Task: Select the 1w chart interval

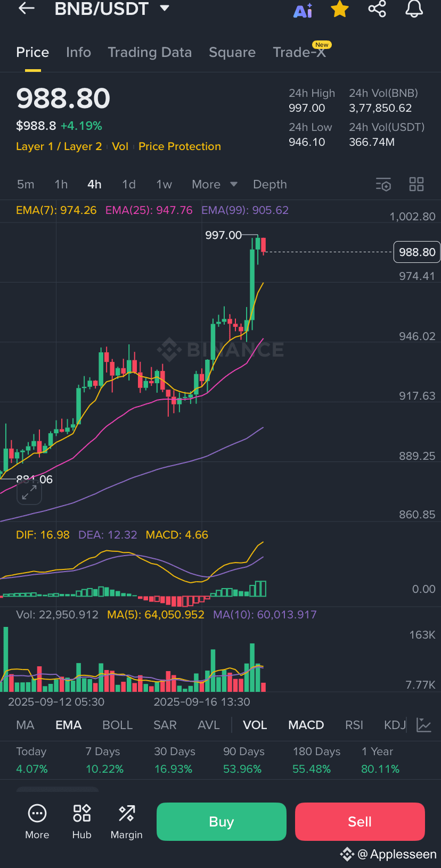Action: [x=164, y=184]
